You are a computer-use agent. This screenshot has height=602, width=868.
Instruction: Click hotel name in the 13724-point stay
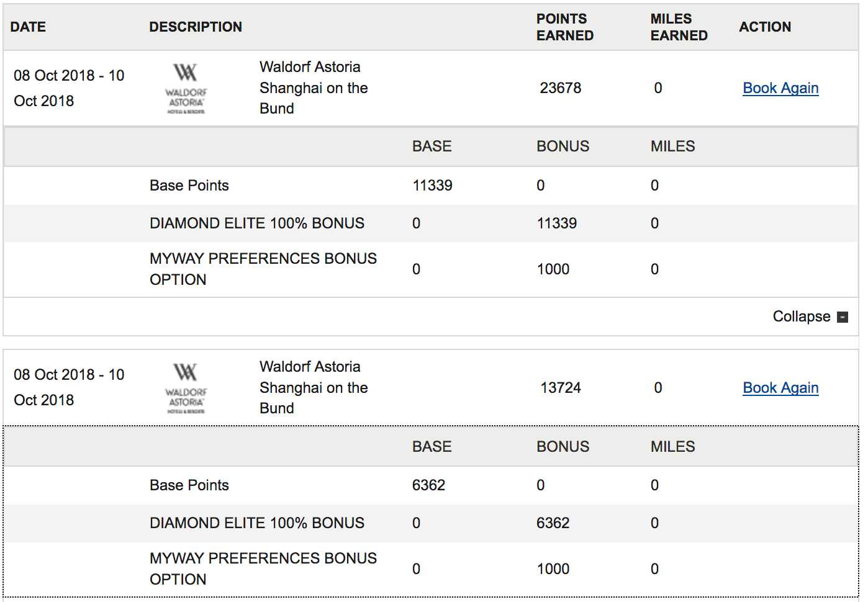click(314, 387)
